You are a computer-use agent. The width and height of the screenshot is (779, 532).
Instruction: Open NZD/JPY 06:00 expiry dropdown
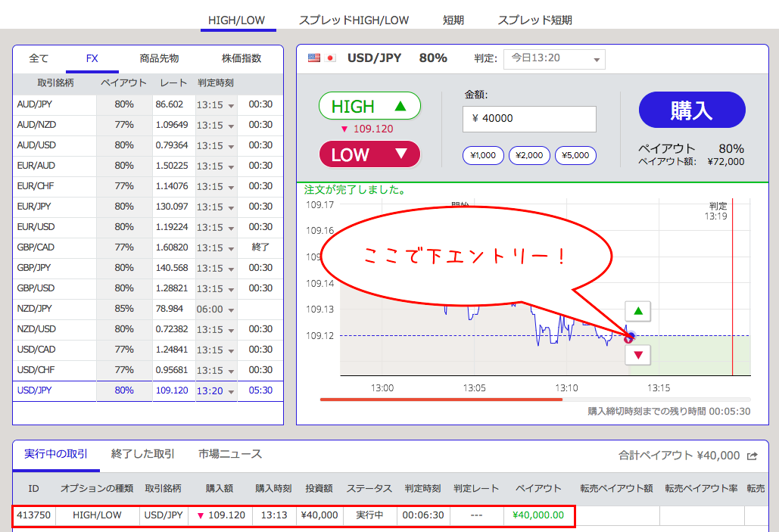[216, 309]
